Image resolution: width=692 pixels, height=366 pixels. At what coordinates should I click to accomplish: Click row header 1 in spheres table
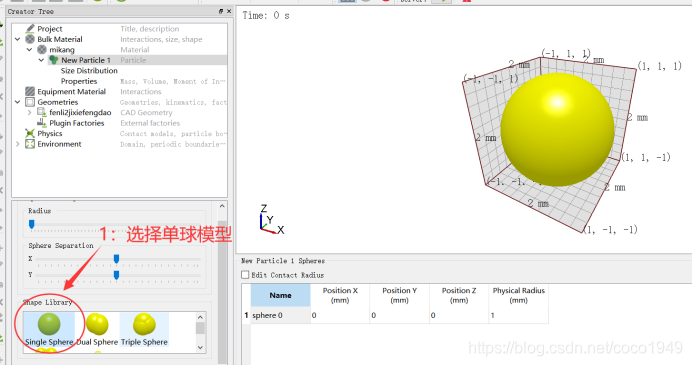tap(246, 315)
